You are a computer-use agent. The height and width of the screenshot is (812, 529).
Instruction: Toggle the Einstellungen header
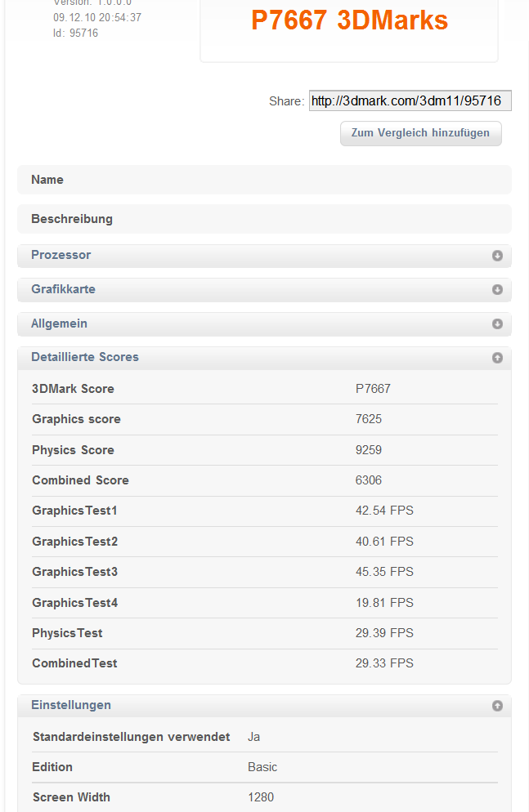coord(264,706)
